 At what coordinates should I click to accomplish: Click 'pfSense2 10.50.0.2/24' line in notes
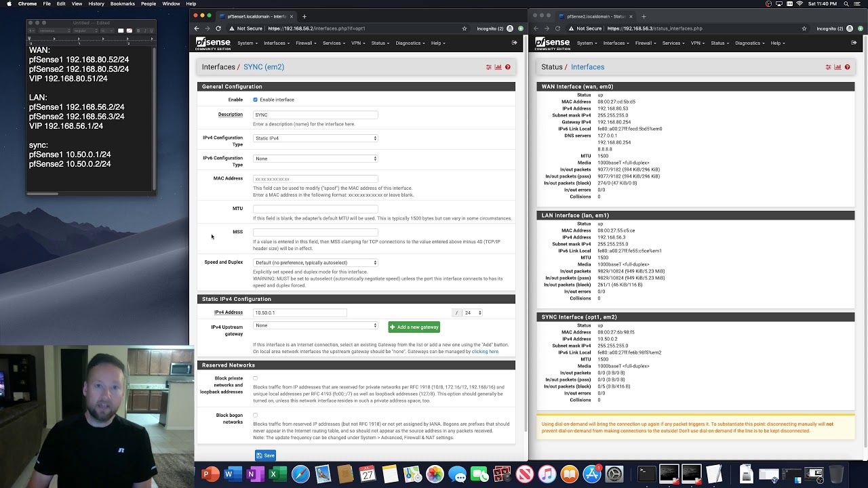tap(69, 164)
